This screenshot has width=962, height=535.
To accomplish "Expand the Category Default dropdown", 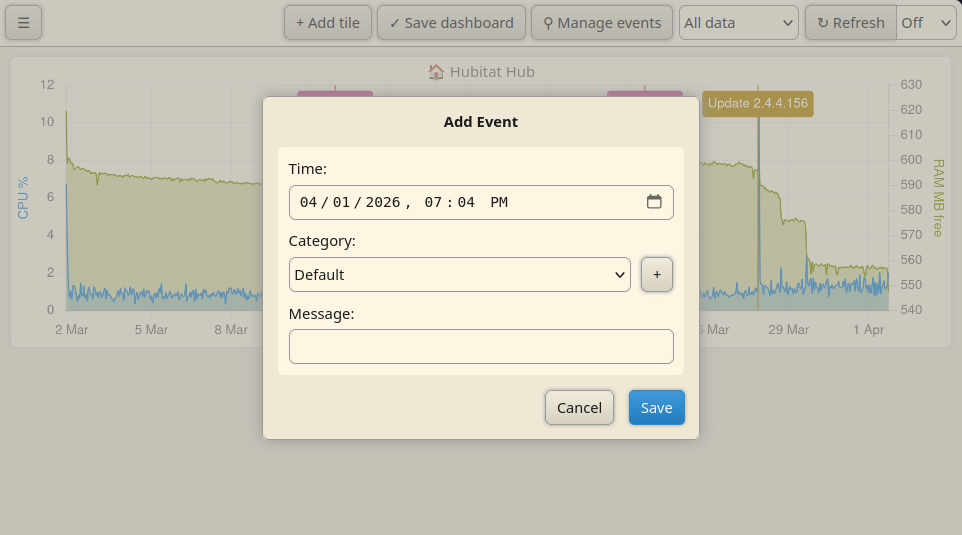I will point(460,274).
